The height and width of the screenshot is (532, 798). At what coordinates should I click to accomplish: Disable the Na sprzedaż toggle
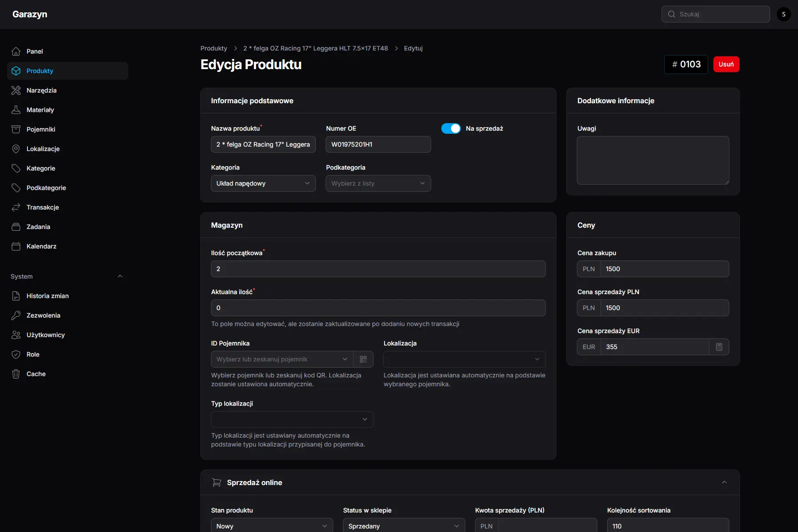coord(451,128)
